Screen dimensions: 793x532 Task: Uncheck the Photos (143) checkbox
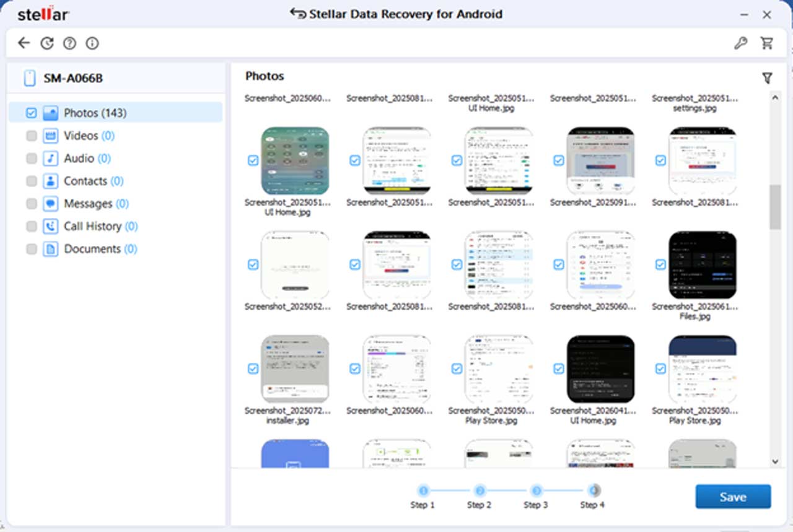[32, 113]
